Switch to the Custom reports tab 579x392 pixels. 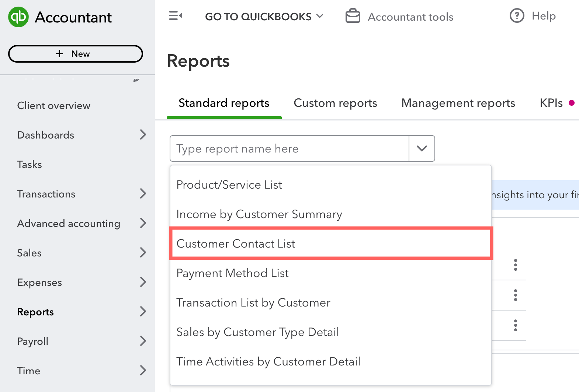pyautogui.click(x=335, y=103)
